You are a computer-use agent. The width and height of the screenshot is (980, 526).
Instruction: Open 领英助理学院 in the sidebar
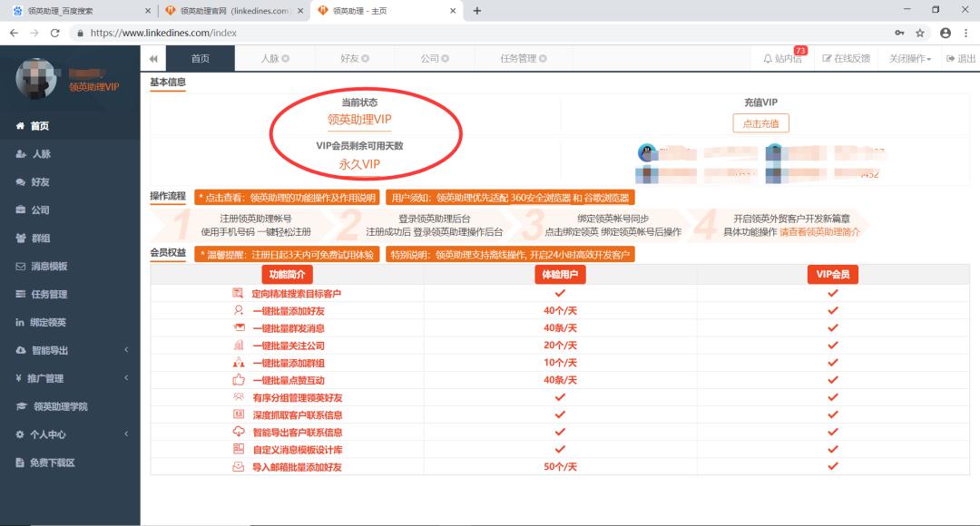(x=70, y=406)
